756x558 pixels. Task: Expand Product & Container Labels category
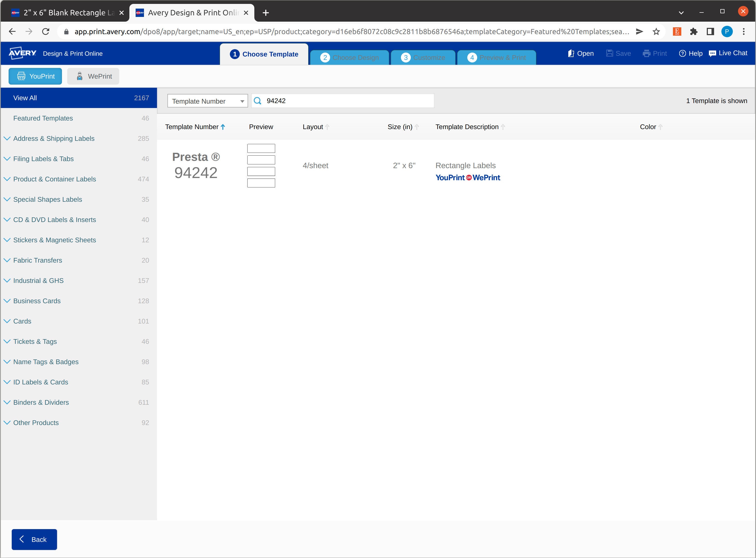click(x=7, y=179)
